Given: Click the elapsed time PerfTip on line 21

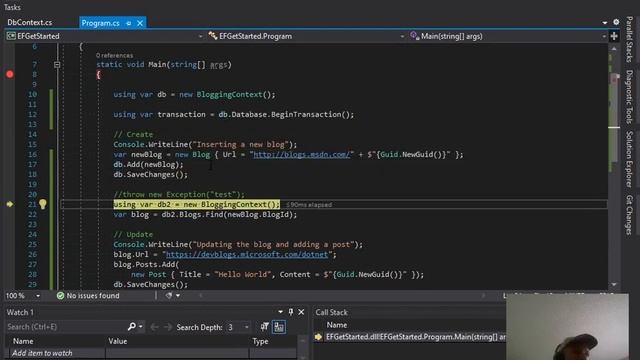Looking at the screenshot, I should coord(309,204).
